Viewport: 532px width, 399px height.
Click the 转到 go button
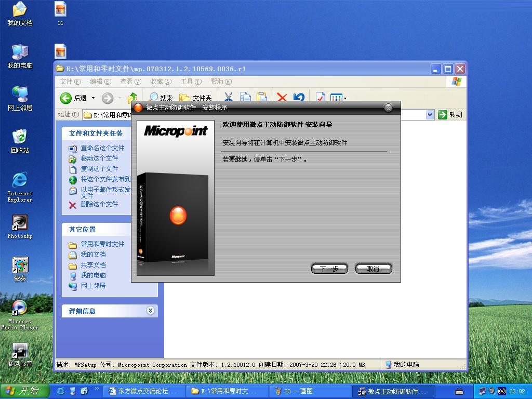[x=450, y=115]
